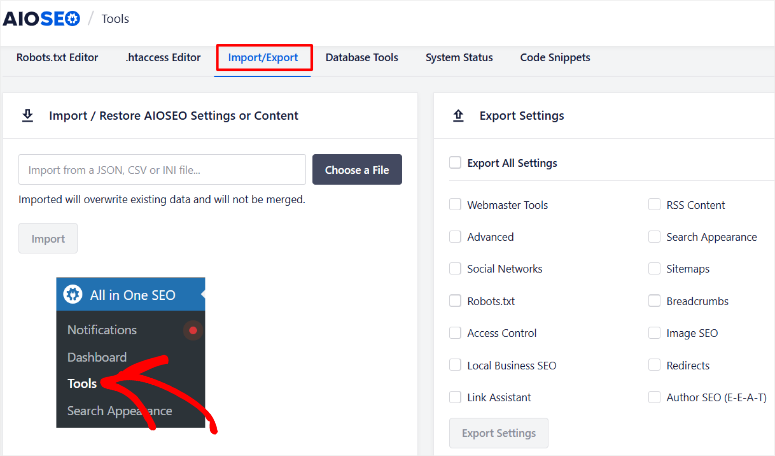
Task: Check the Robots.txt export option
Action: coord(455,301)
